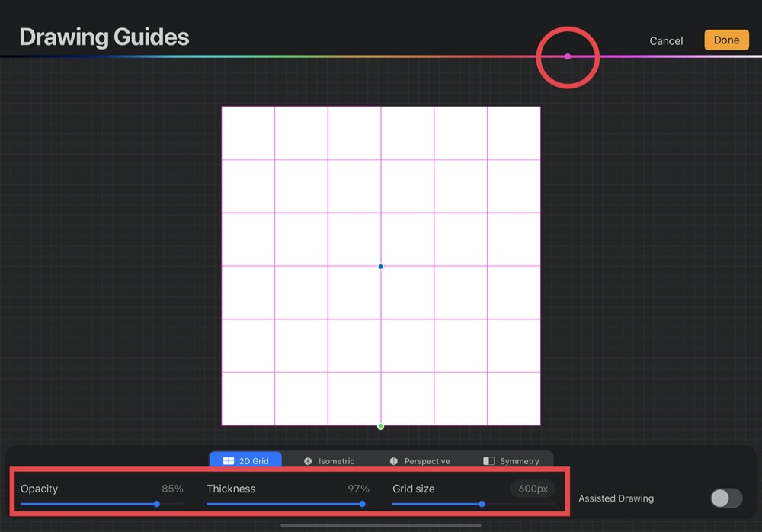
Task: Select the Isometric cube icon
Action: tap(308, 461)
